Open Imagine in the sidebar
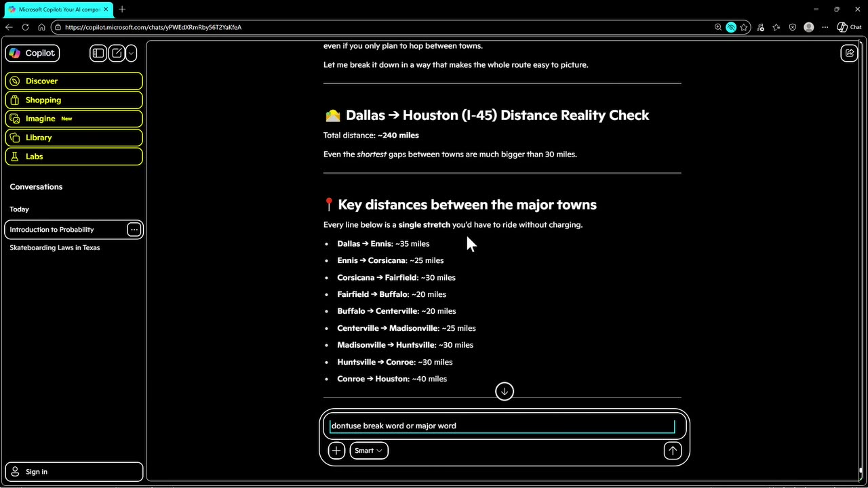 (x=74, y=119)
